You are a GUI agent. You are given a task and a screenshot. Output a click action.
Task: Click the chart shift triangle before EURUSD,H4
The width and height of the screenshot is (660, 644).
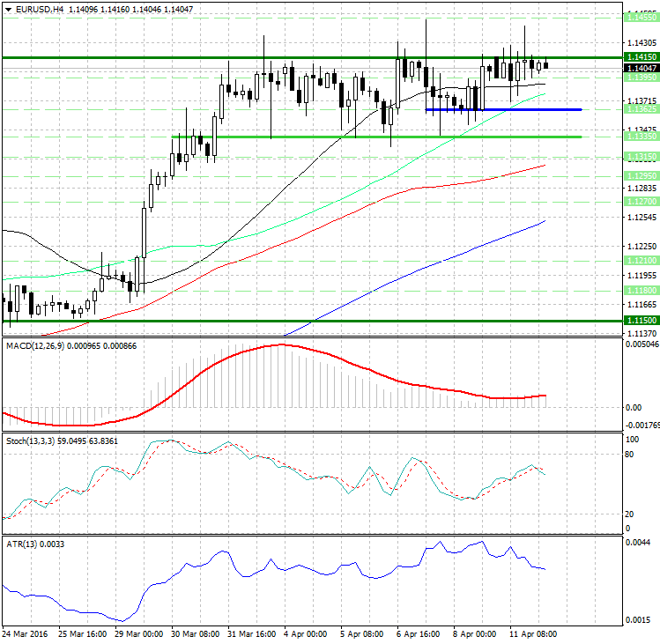8,10
